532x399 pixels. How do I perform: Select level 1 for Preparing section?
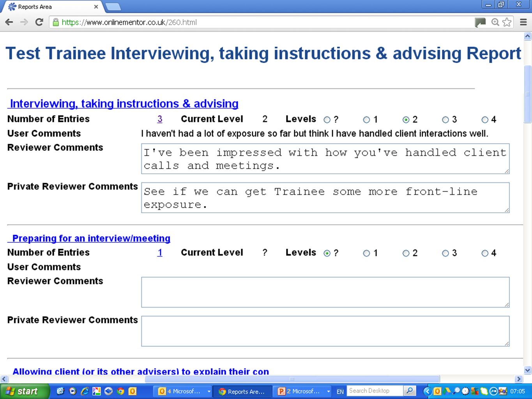pyautogui.click(x=366, y=253)
